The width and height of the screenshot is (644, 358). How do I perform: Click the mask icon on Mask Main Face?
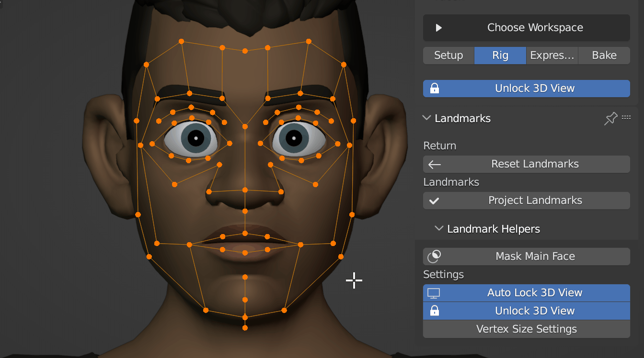(434, 256)
